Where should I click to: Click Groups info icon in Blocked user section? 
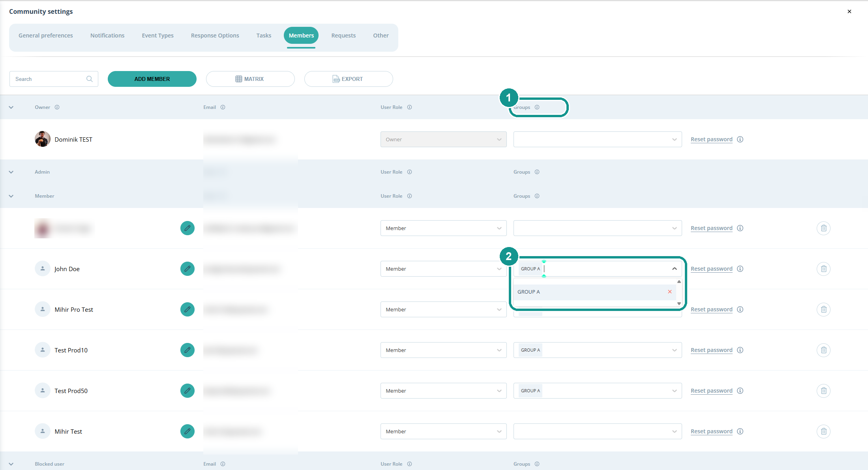(x=537, y=464)
